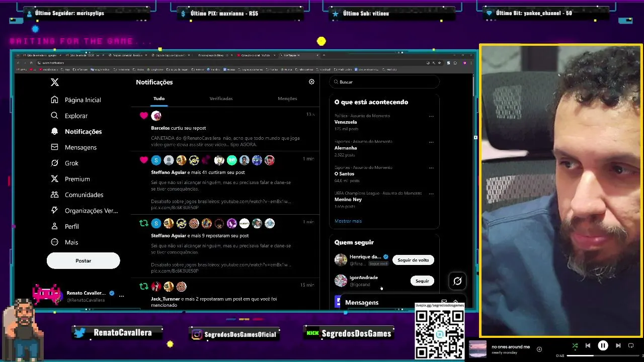The width and height of the screenshot is (644, 362).
Task: Click the X logo in the sidebar
Action: point(55,82)
